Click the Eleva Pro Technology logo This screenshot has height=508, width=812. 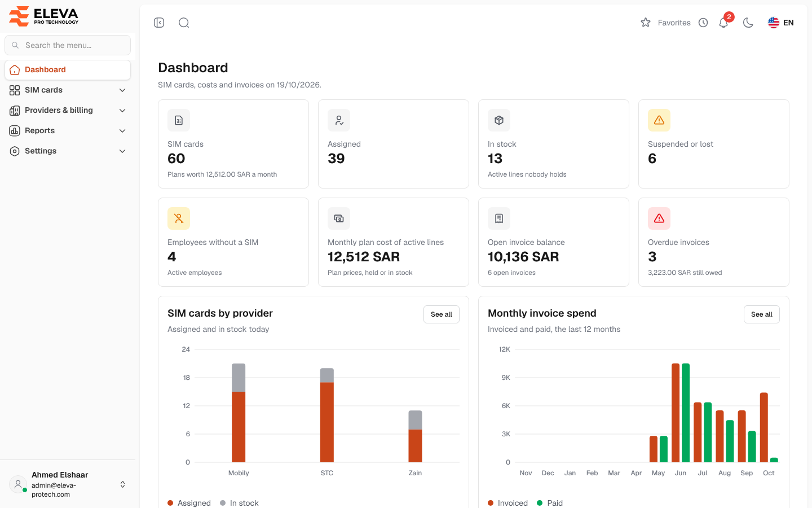pos(44,16)
